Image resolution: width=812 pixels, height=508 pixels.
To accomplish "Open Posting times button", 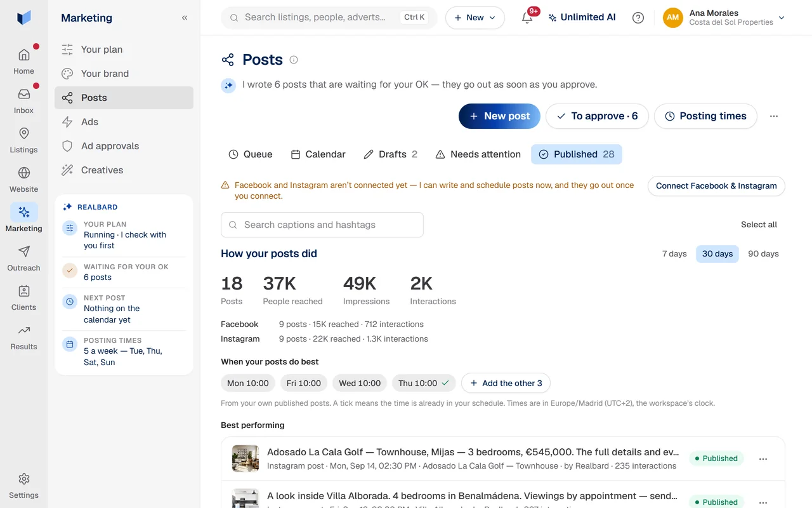I will point(705,116).
